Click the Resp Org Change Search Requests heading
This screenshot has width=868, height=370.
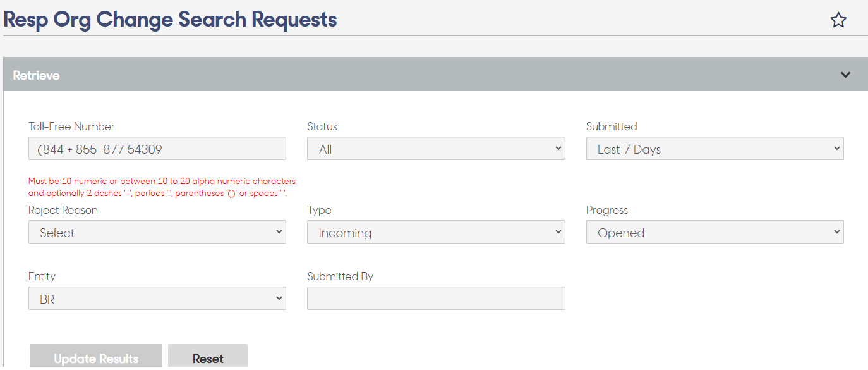click(x=171, y=20)
